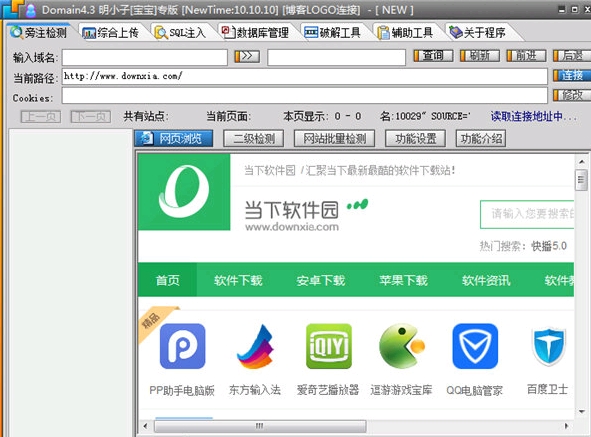
Task: Open 网站批量检测
Action: 334,138
